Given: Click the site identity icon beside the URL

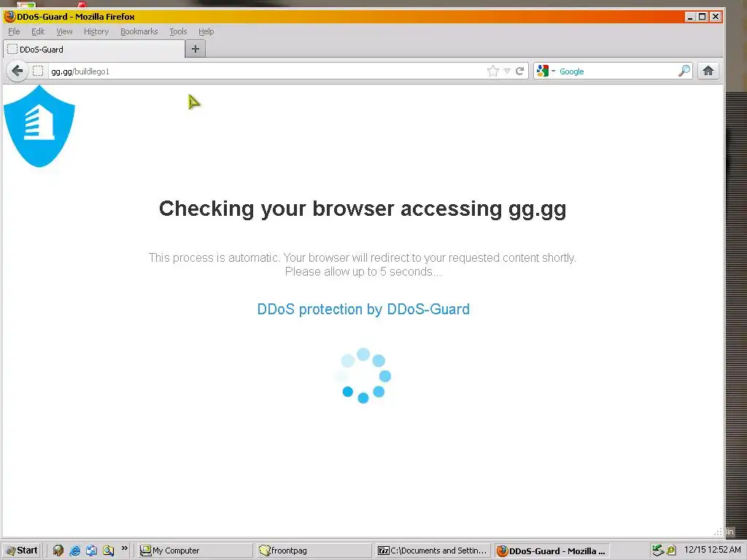Looking at the screenshot, I should pos(38,71).
